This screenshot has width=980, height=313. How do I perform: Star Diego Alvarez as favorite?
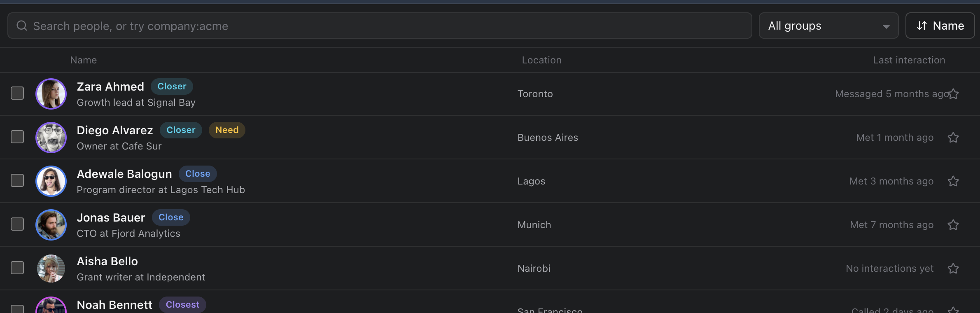click(x=953, y=138)
